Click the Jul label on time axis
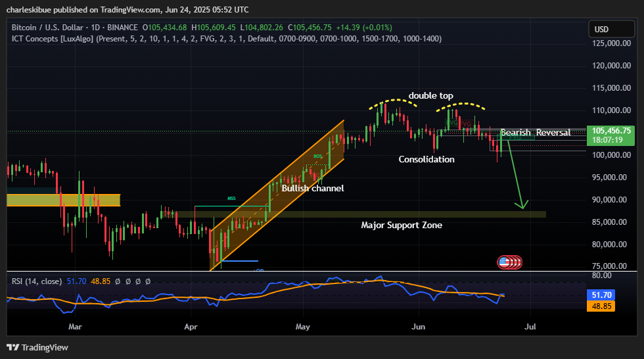Viewport: 644px width, 359px height. coord(530,327)
